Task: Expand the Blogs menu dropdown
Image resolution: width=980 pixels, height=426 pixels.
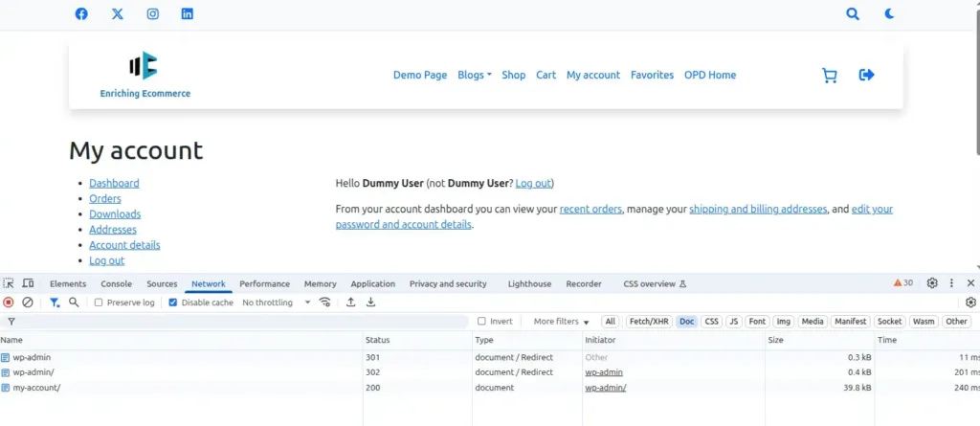Action: coord(474,75)
